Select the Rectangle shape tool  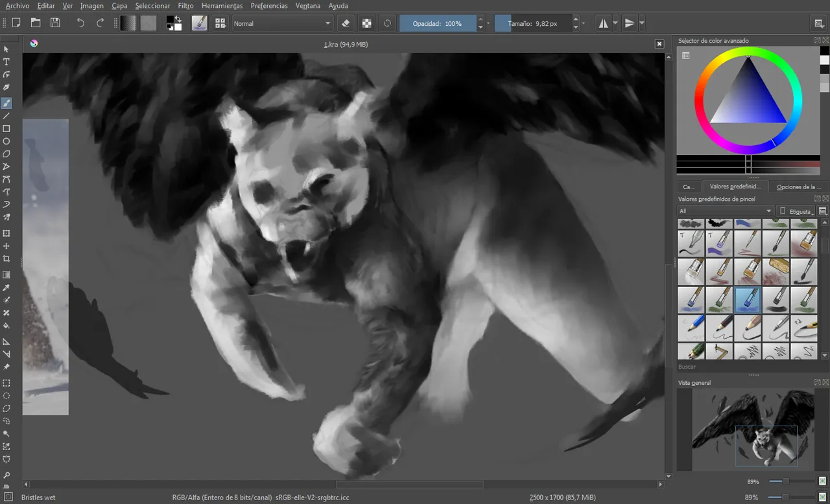pyautogui.click(x=6, y=129)
